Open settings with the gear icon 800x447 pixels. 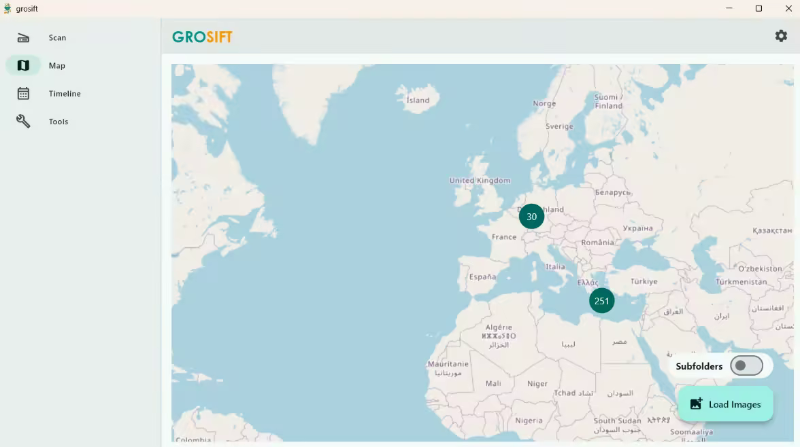pos(781,36)
